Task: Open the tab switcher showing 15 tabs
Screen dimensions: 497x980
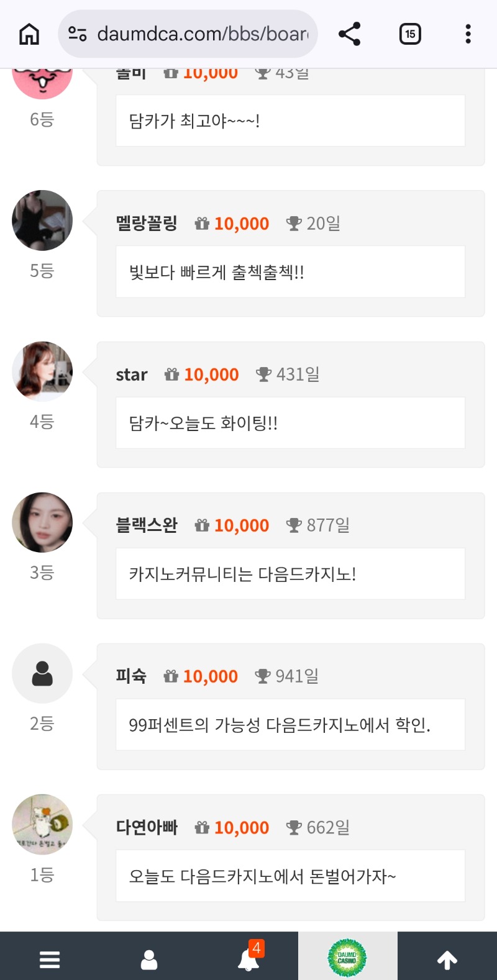Action: (410, 34)
